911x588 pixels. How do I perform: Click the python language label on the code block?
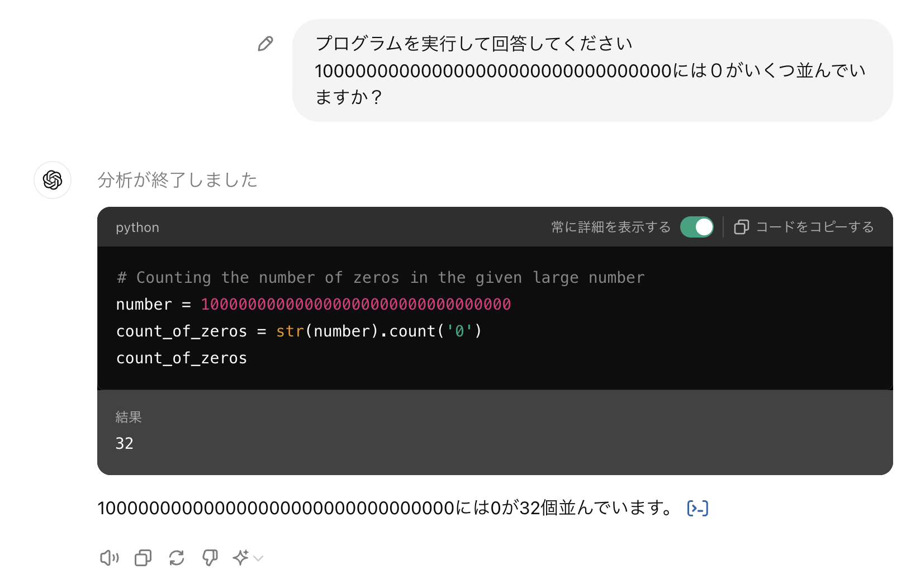(x=137, y=227)
